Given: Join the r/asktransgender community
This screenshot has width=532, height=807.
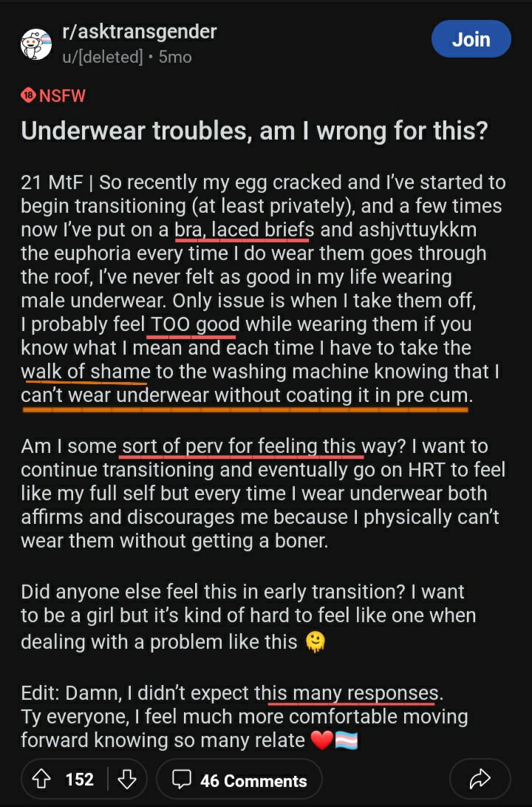Looking at the screenshot, I should pos(471,39).
